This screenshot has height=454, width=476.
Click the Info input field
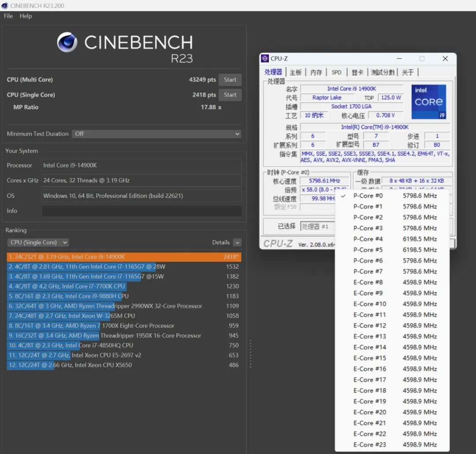click(x=141, y=211)
